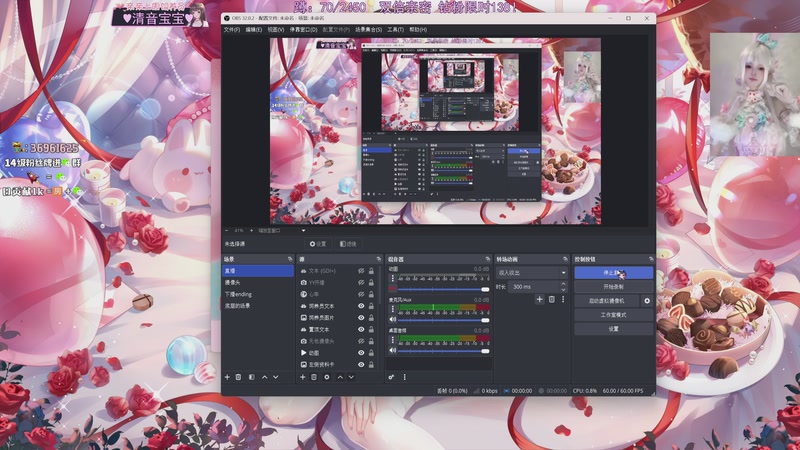The height and width of the screenshot is (450, 800).
Task: Show the 心率 source via eye icon
Action: click(361, 294)
